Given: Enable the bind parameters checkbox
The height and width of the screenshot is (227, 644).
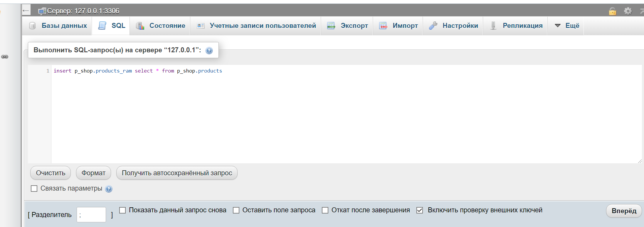Looking at the screenshot, I should click(x=34, y=189).
